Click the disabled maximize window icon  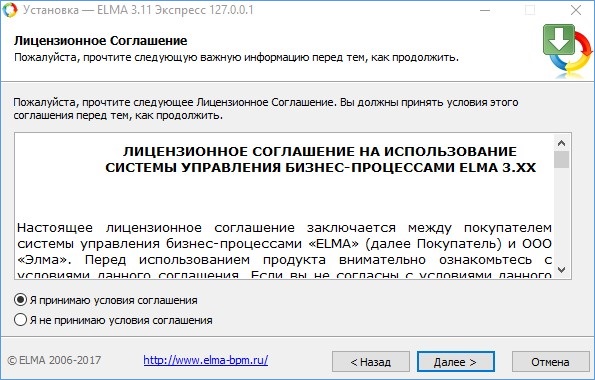click(x=530, y=10)
